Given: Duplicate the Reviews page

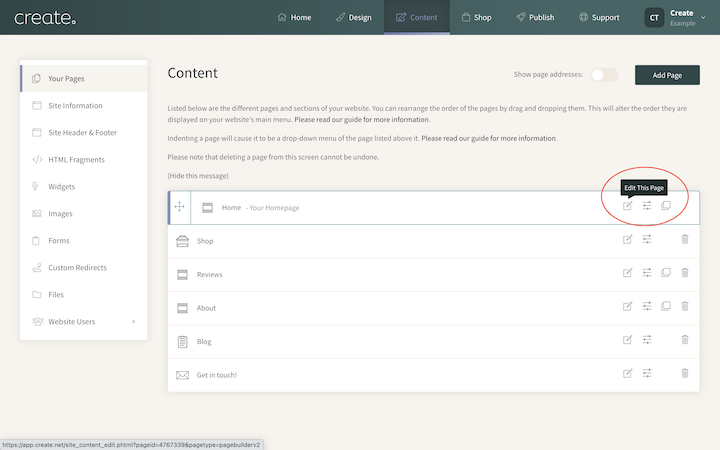Looking at the screenshot, I should (666, 273).
